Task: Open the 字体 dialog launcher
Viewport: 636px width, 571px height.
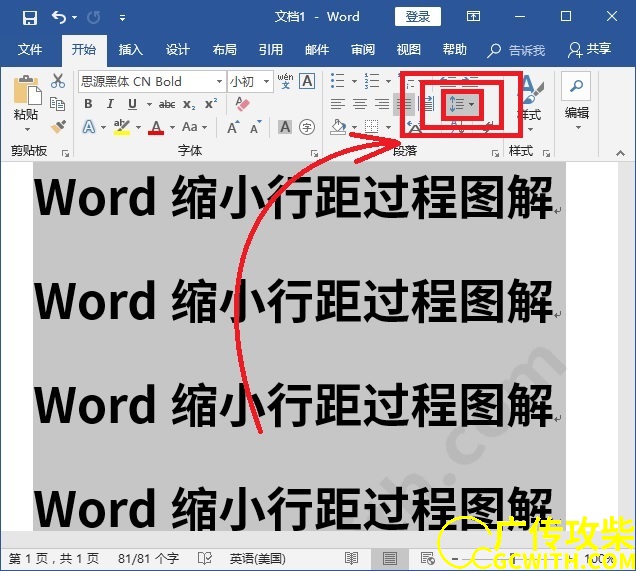Action: [314, 153]
